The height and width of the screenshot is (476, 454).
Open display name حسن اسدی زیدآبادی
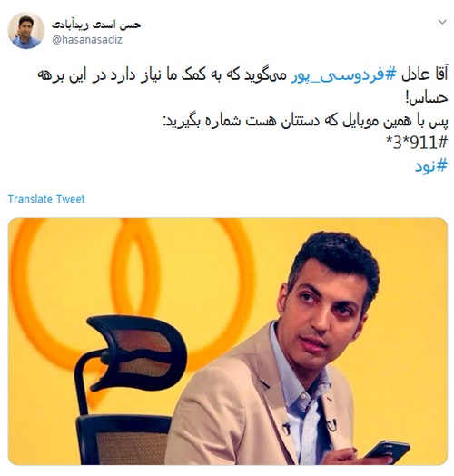coord(96,25)
